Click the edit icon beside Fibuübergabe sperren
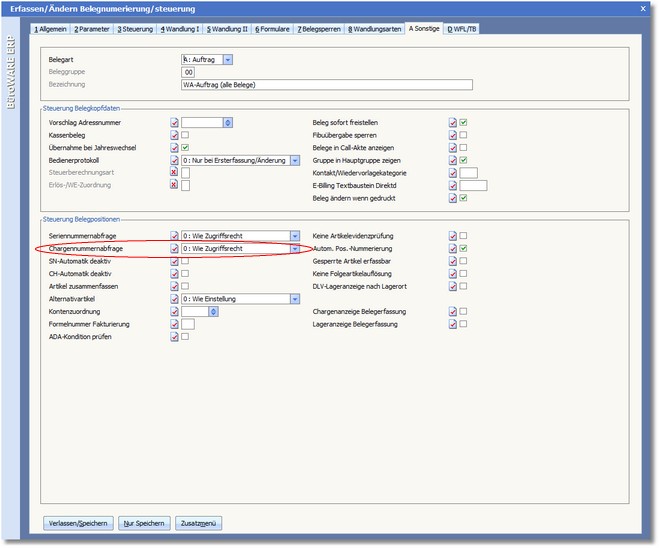The image size is (659, 548). tap(453, 135)
